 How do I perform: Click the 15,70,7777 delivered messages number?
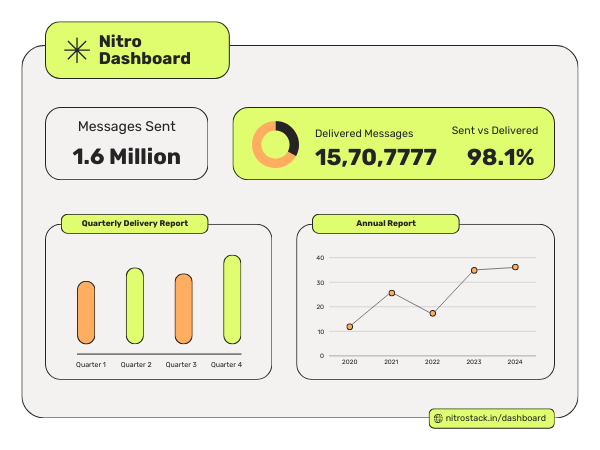[375, 157]
